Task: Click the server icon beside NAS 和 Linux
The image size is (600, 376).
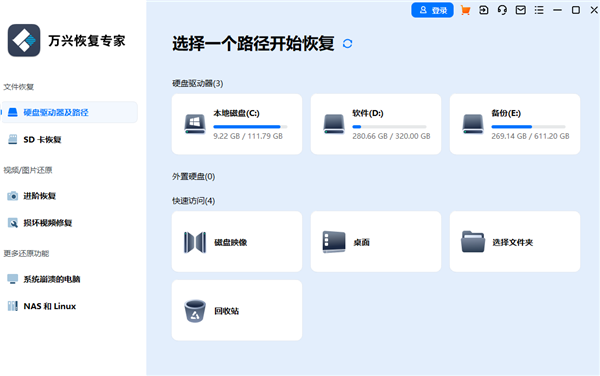Action: 13,306
